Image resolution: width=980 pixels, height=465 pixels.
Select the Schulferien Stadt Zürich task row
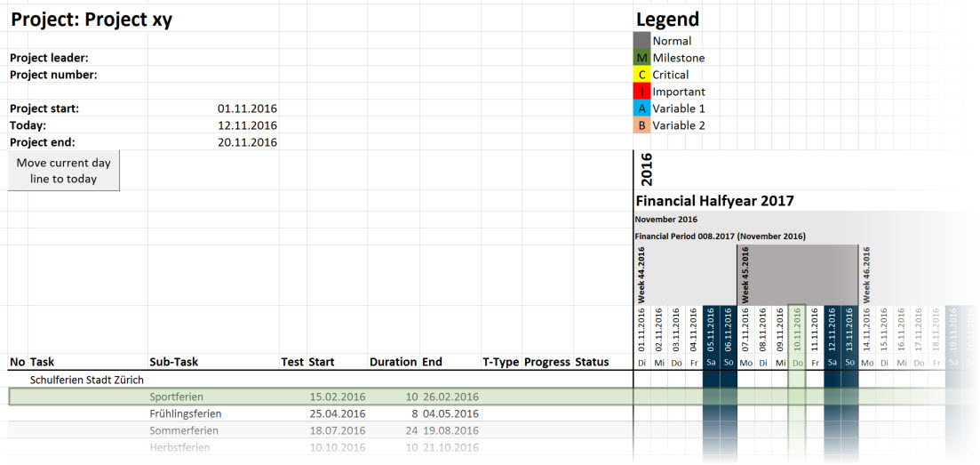(x=87, y=380)
